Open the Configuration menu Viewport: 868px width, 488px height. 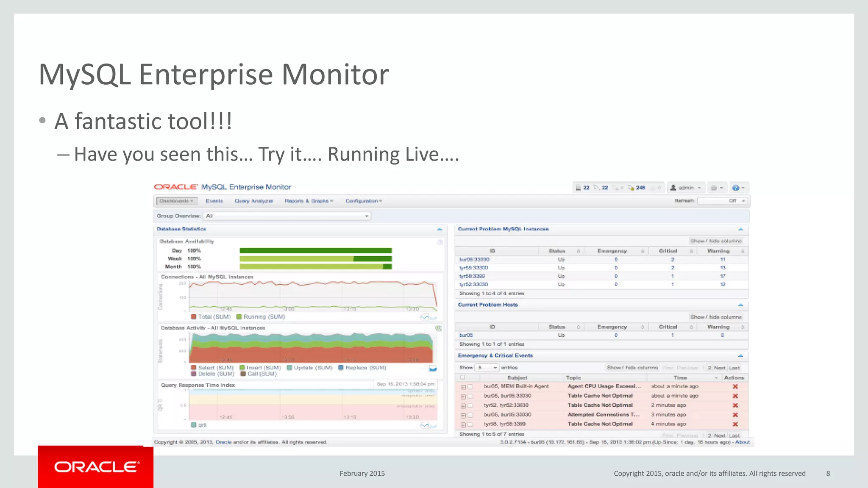coord(364,201)
